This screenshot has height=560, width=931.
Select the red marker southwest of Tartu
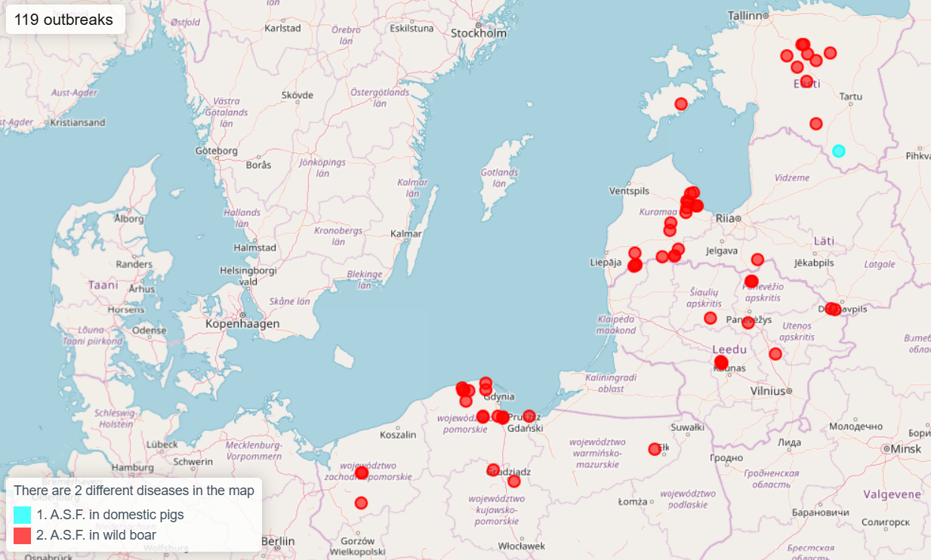coord(815,124)
